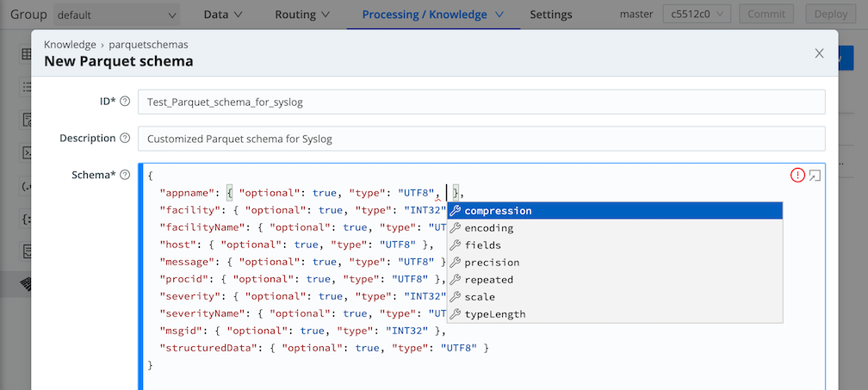Click the ID input field
Screen dimensions: 868x390
(x=481, y=102)
